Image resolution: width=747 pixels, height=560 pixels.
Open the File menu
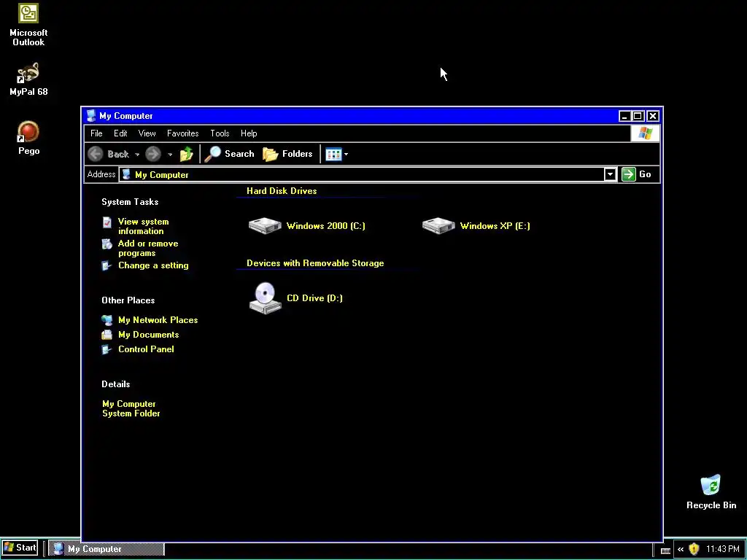96,133
